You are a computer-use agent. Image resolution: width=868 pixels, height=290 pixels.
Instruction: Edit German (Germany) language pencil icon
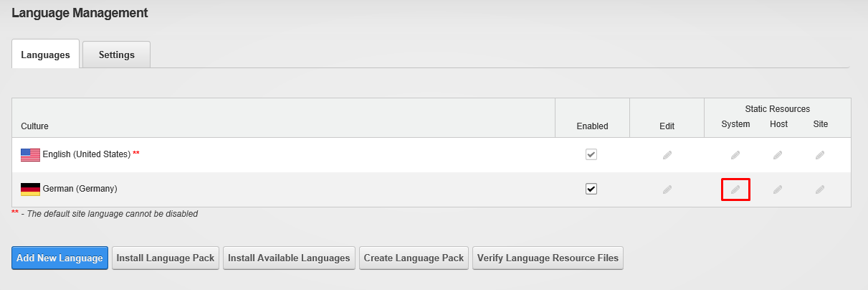point(667,190)
